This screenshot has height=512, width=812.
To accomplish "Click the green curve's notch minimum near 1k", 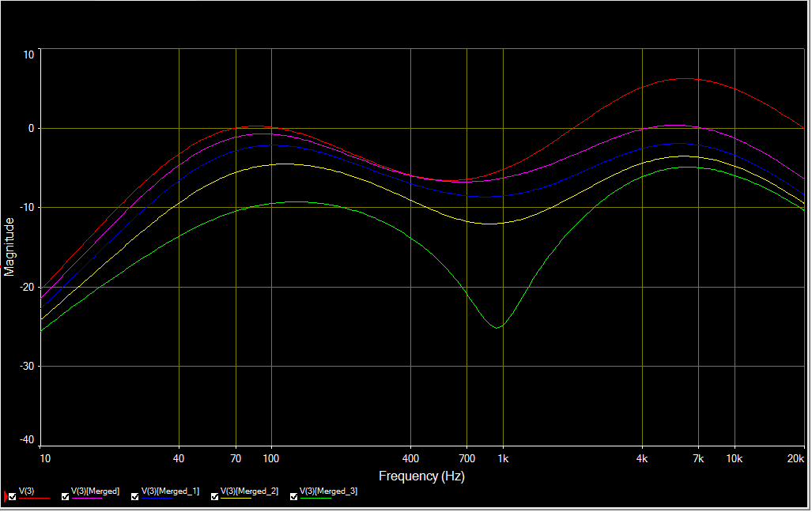I will coord(497,328).
